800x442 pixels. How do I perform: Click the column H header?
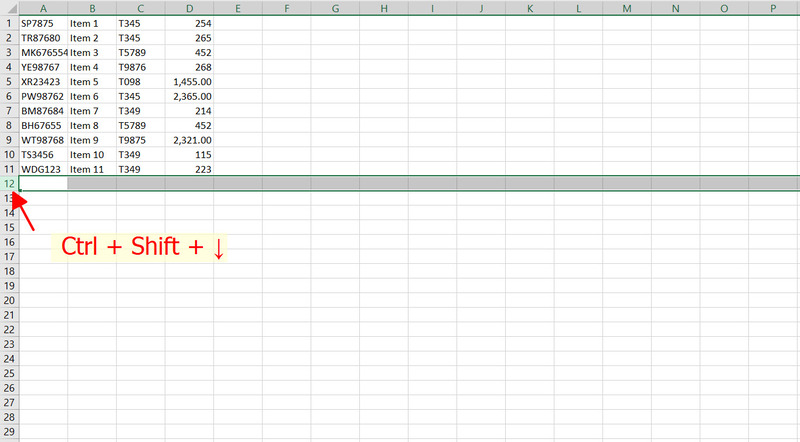[383, 8]
